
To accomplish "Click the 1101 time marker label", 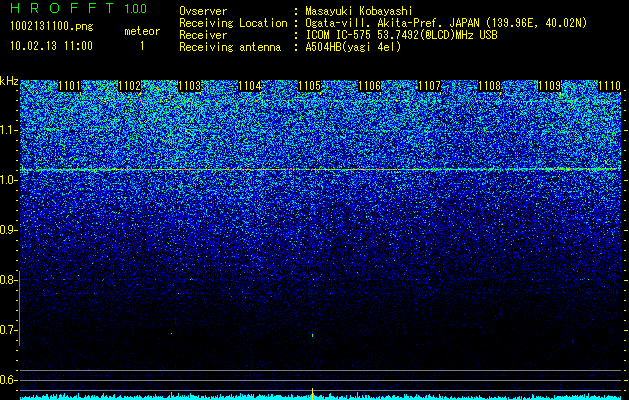I will (x=69, y=86).
